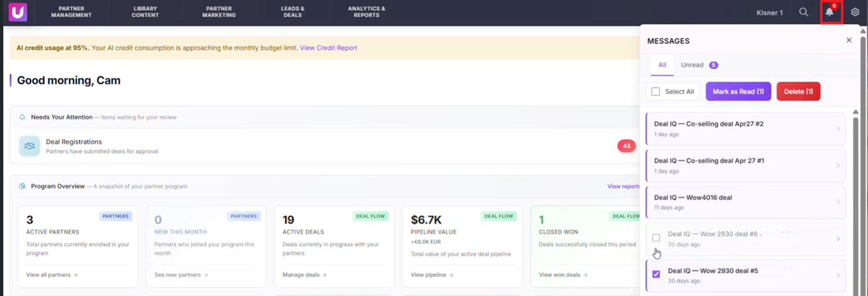Open the Analytics & Reports menu
This screenshot has height=296, width=868.
[x=367, y=12]
